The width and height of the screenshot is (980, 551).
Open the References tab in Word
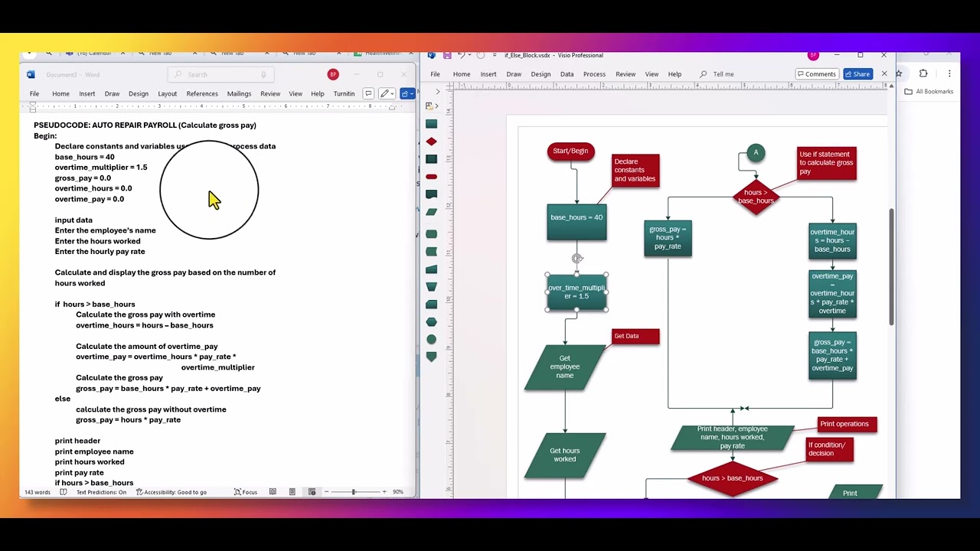pos(202,93)
